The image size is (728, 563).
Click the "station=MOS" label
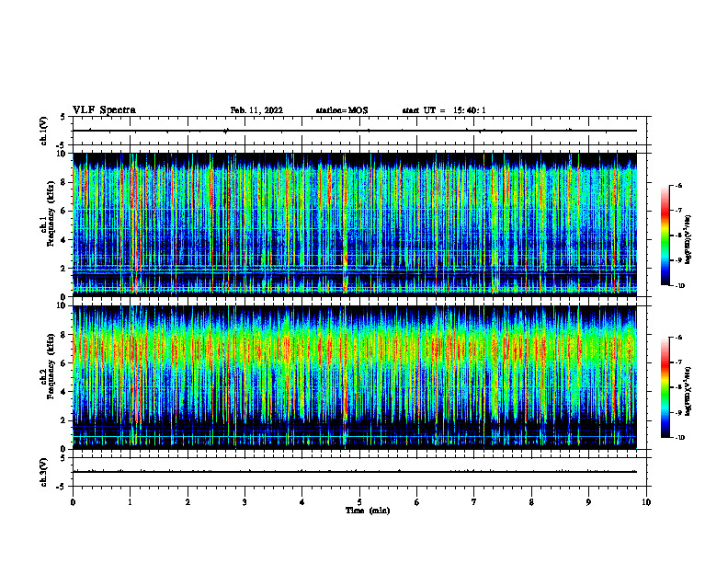342,110
